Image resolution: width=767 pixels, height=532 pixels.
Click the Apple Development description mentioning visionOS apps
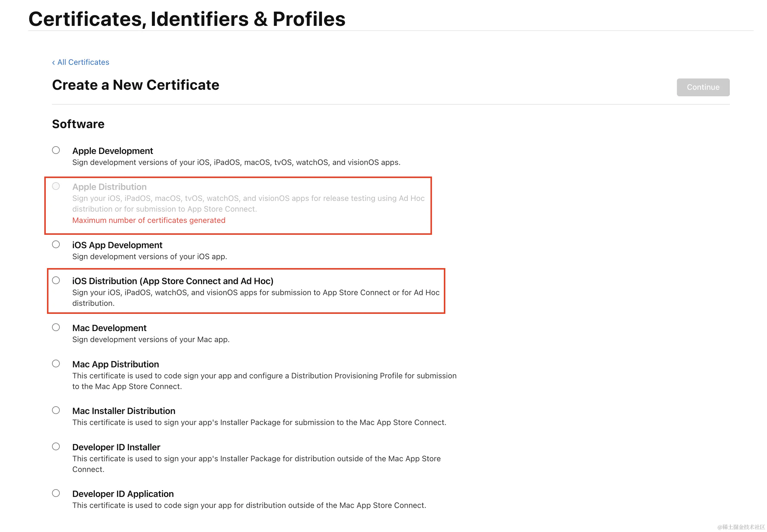point(236,163)
